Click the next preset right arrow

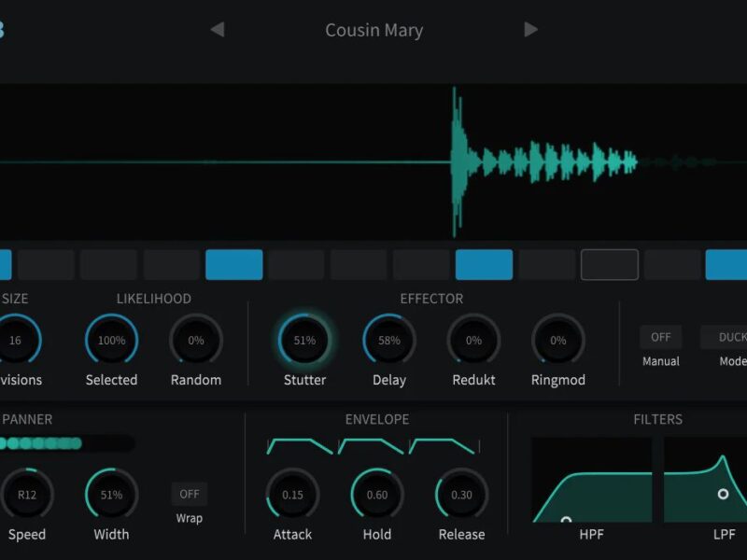(x=530, y=30)
